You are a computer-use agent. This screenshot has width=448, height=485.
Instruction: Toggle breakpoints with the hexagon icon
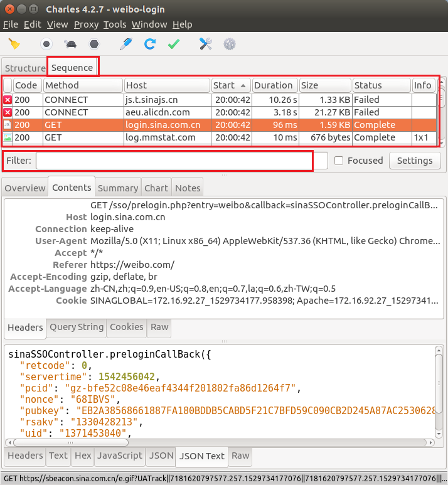coord(94,44)
